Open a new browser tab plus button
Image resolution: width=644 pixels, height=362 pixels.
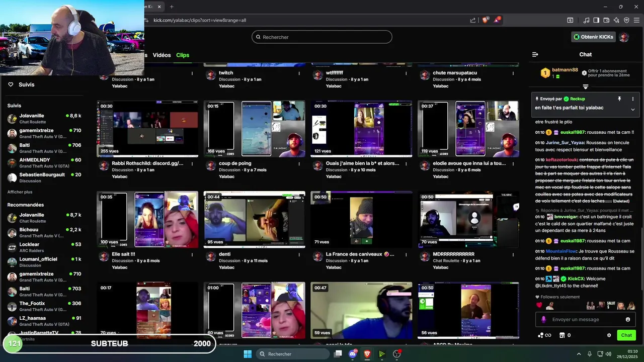tap(172, 7)
